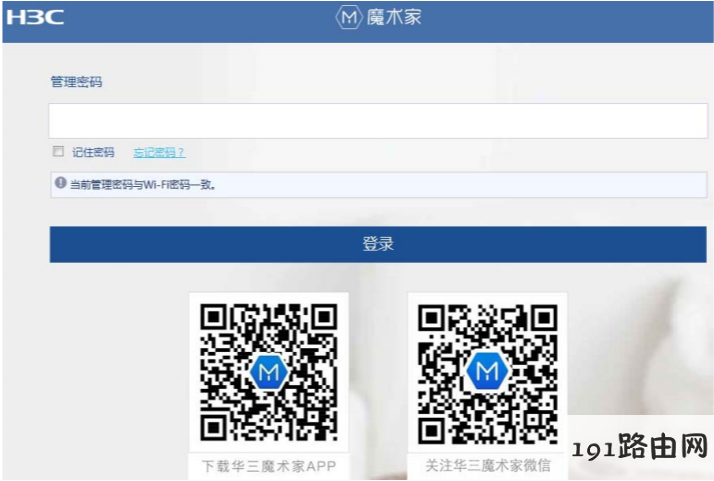This screenshot has height=481, width=714.
Task: Click the 记住密码 label text
Action: 93,152
